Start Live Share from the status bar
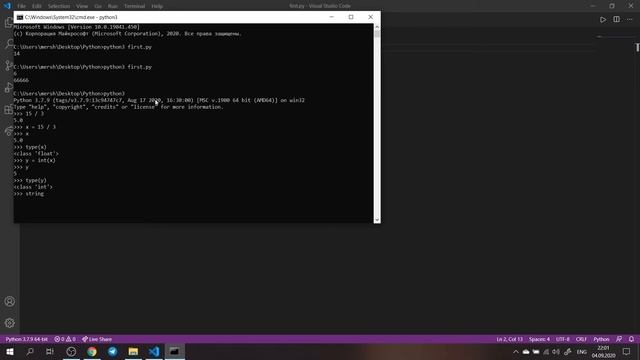 coord(97,339)
